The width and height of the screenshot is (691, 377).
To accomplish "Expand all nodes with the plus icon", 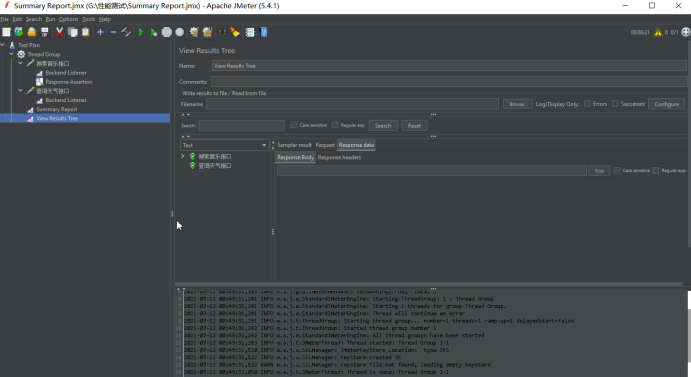I will click(100, 32).
